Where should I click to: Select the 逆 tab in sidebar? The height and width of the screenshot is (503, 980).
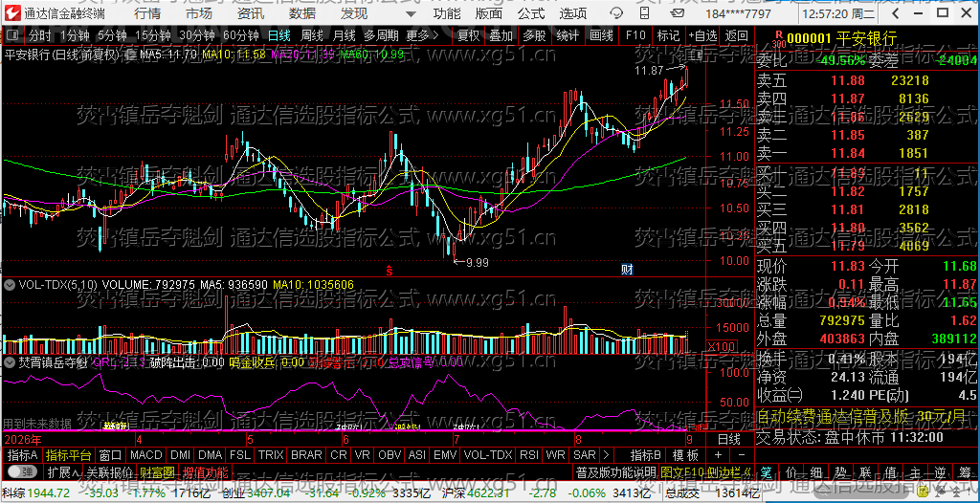pos(940,471)
